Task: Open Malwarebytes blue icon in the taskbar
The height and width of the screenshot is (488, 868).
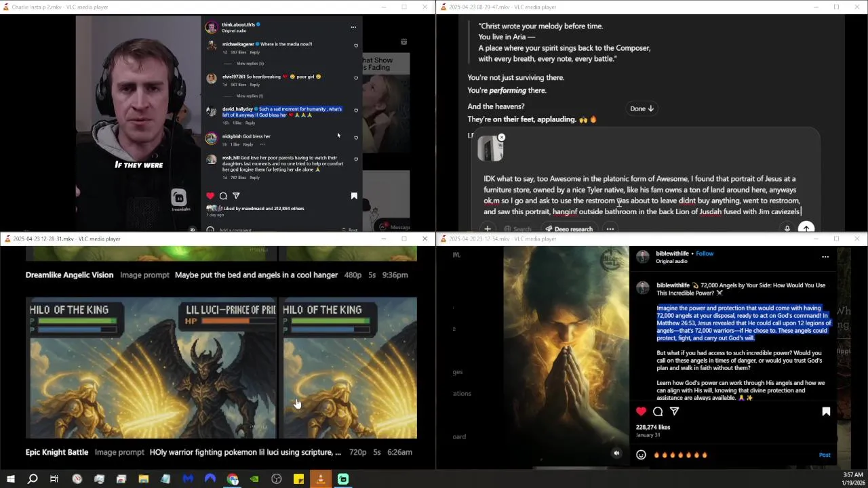Action: click(x=188, y=479)
